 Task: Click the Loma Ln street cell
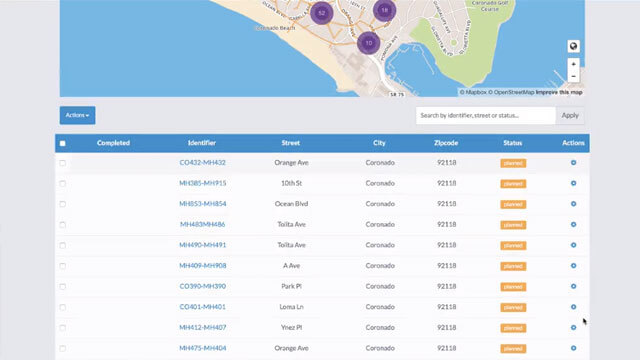pyautogui.click(x=291, y=307)
